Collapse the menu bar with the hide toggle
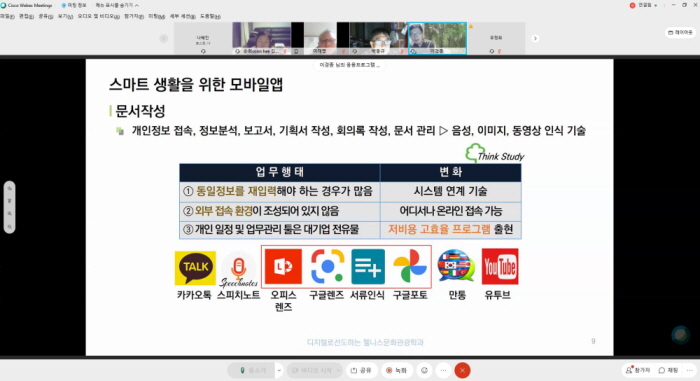 tap(117, 5)
